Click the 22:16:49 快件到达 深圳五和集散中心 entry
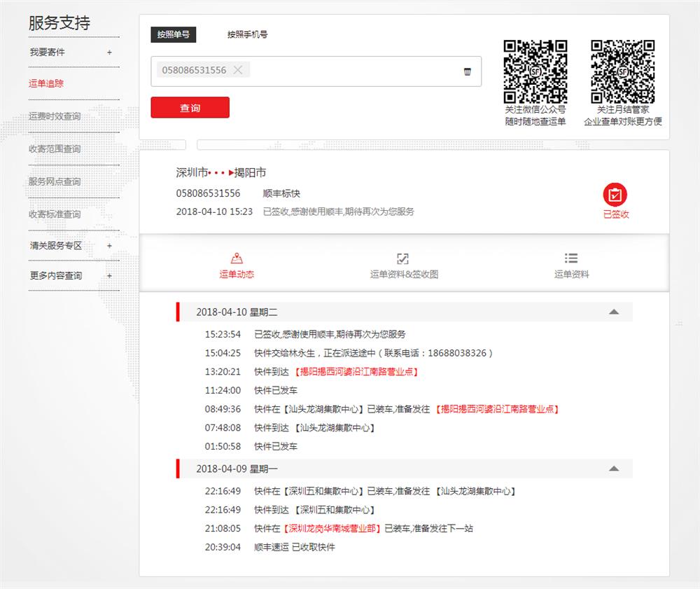Viewport: 700px width, 589px height. click(290, 510)
